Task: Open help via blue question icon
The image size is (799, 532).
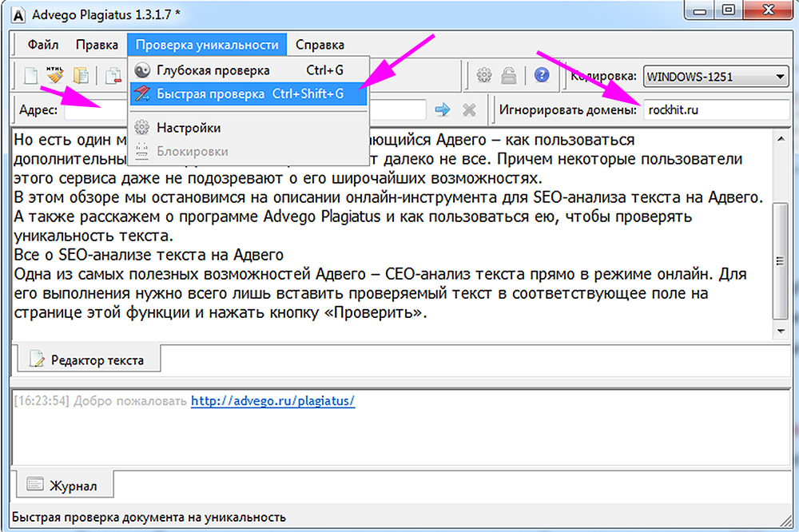Action: click(x=542, y=75)
